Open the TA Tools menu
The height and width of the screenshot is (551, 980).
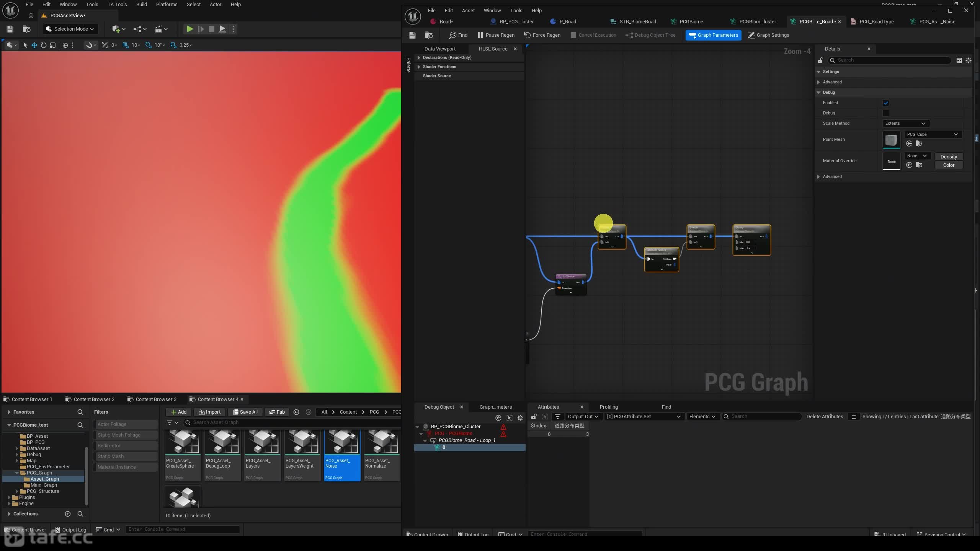(117, 5)
